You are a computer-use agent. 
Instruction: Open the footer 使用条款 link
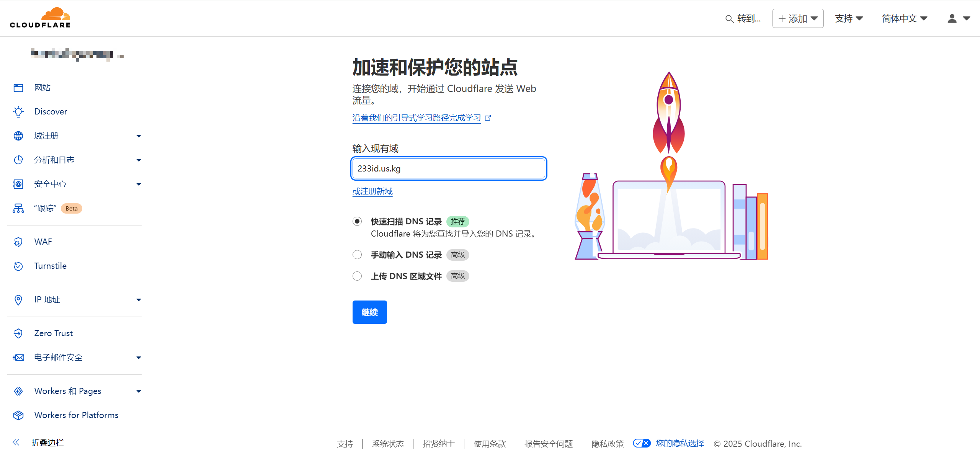click(490, 444)
